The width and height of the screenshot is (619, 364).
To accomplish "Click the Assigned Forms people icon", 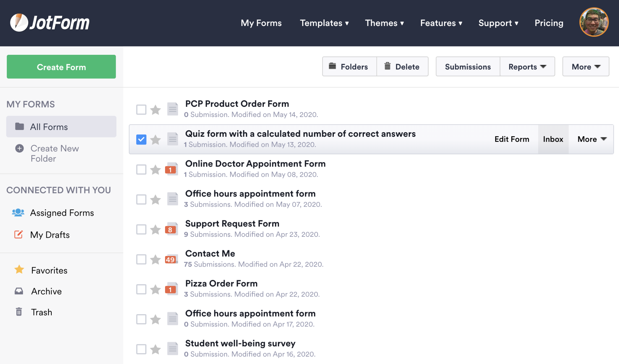I will pos(18,212).
